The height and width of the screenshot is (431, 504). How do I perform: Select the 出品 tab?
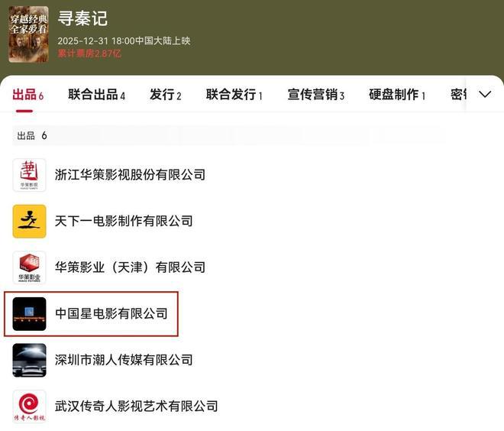(x=28, y=95)
